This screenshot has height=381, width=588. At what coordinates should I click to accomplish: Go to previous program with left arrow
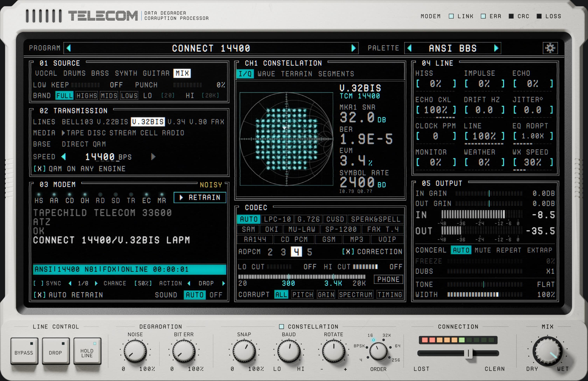[69, 48]
